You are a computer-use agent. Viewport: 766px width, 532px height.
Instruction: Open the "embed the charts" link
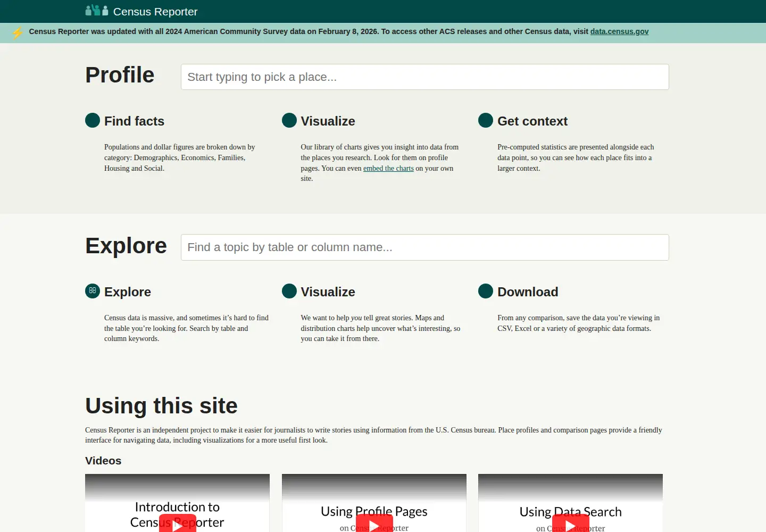pyautogui.click(x=388, y=168)
